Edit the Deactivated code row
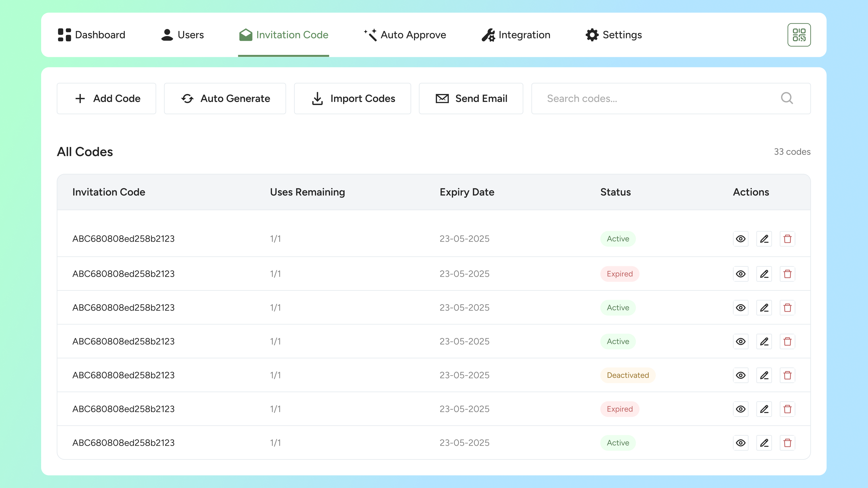This screenshot has height=488, width=868. coord(764,375)
